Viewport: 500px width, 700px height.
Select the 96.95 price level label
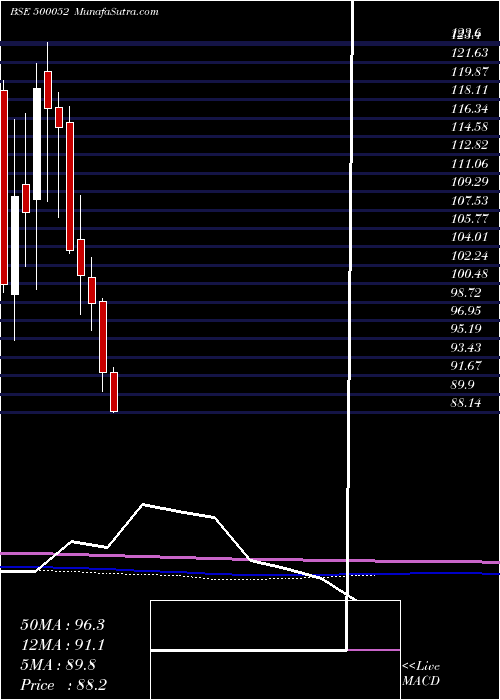pyautogui.click(x=466, y=311)
